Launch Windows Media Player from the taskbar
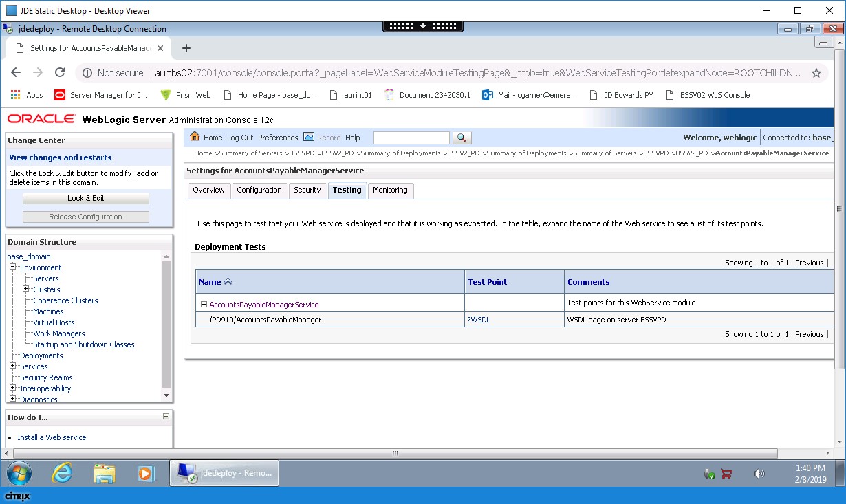The height and width of the screenshot is (504, 846). [146, 474]
